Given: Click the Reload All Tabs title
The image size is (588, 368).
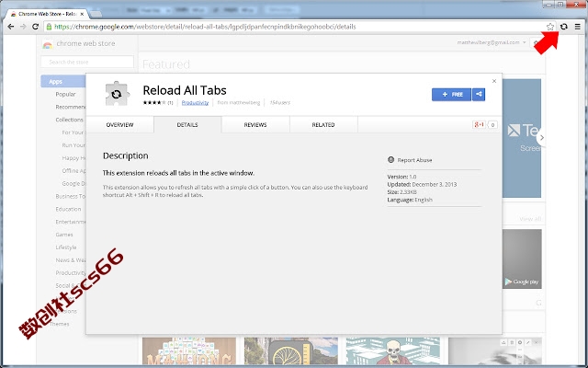Looking at the screenshot, I should (185, 90).
